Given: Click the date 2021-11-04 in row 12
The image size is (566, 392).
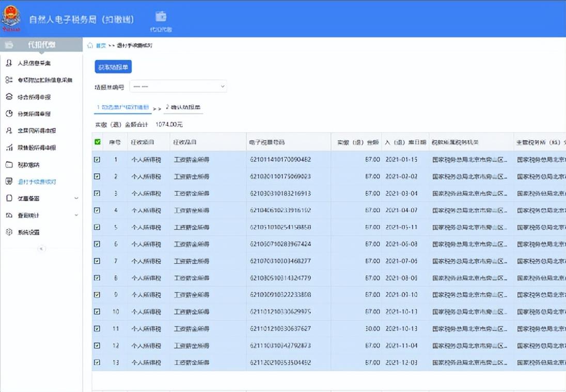Looking at the screenshot, I should coord(401,346).
